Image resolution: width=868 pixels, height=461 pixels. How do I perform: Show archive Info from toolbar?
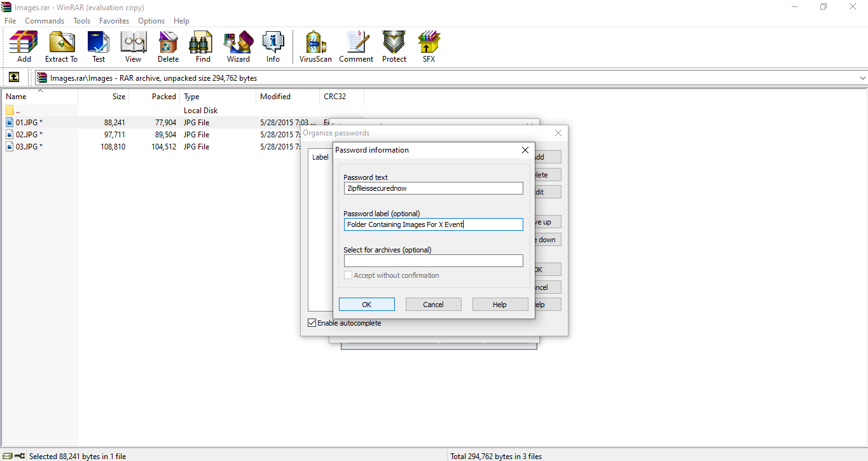coord(273,47)
